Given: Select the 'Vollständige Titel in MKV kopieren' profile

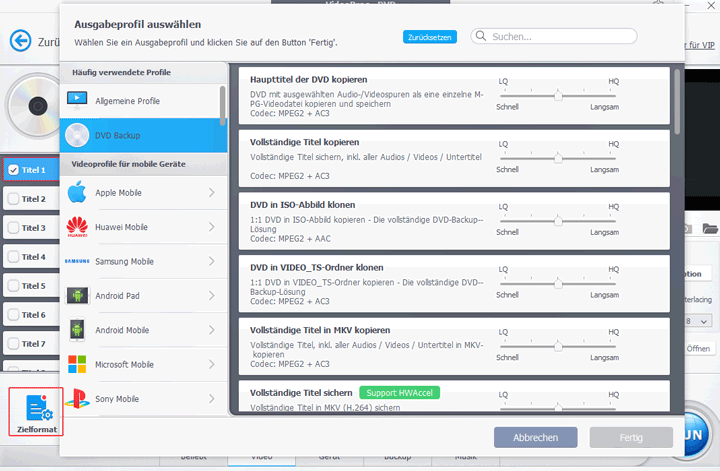Looking at the screenshot, I should coord(454,346).
